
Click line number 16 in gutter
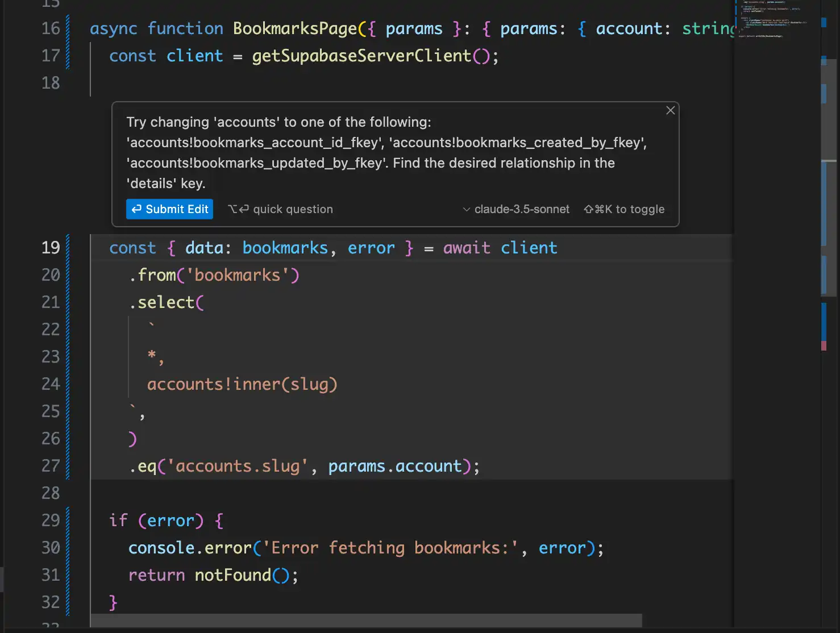51,28
